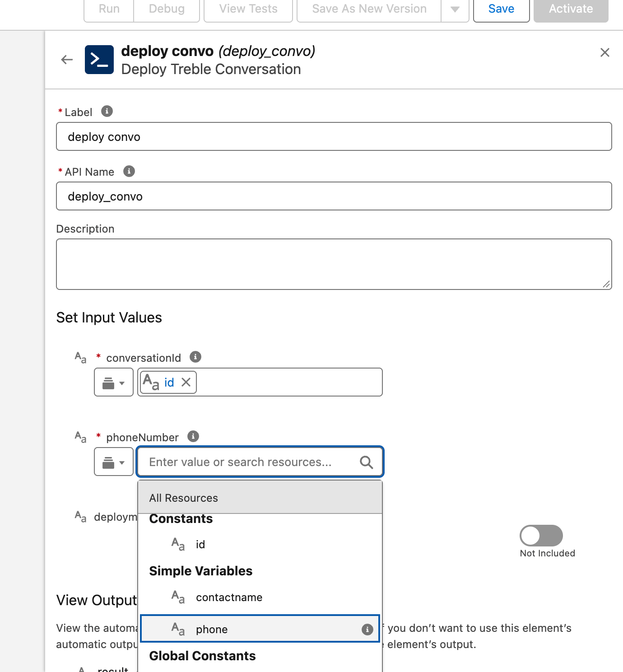Choose the id constant from resources
Screen dimensions: 623x672
pos(260,544)
